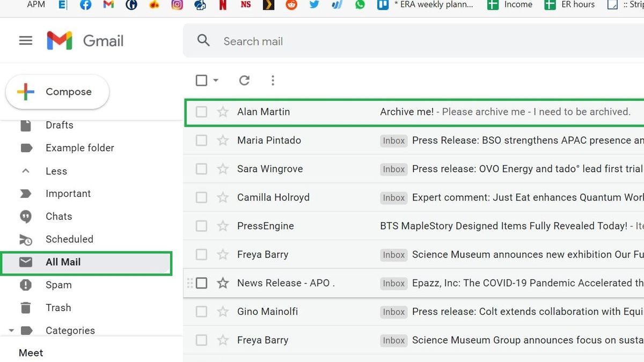Check Alan Martin's email checkbox
This screenshot has height=362, width=644.
point(201,112)
